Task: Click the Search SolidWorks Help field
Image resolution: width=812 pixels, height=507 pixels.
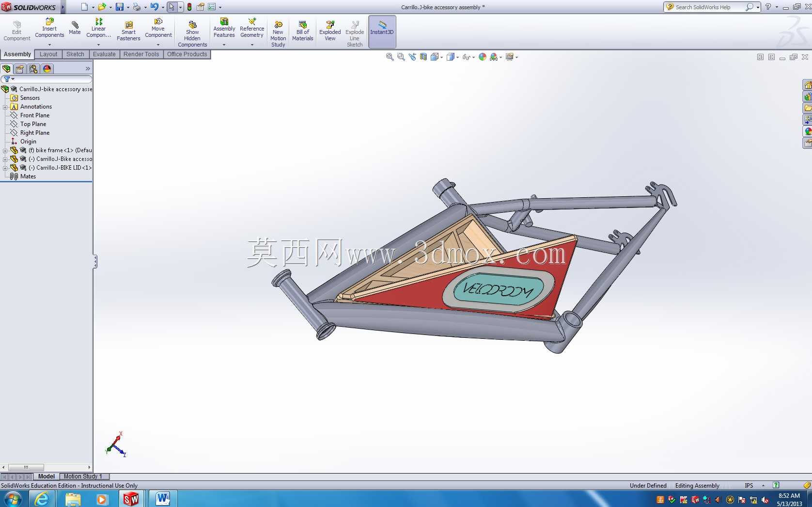Action: [708, 7]
